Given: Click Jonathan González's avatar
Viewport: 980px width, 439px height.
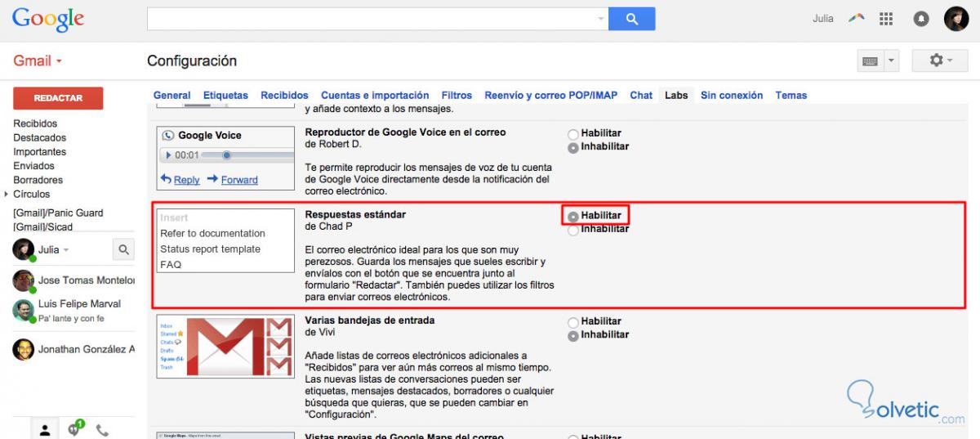Looking at the screenshot, I should coord(23,349).
